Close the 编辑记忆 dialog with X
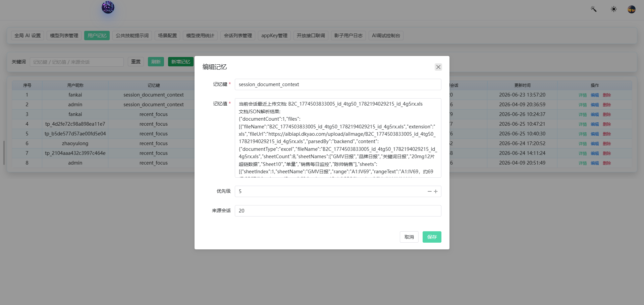 (x=438, y=67)
